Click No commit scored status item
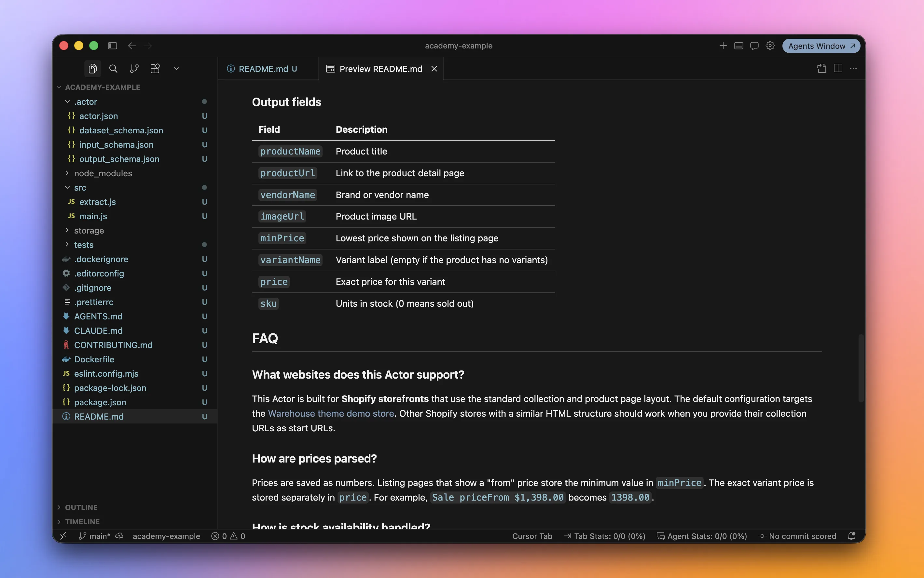The height and width of the screenshot is (578, 924). [797, 536]
